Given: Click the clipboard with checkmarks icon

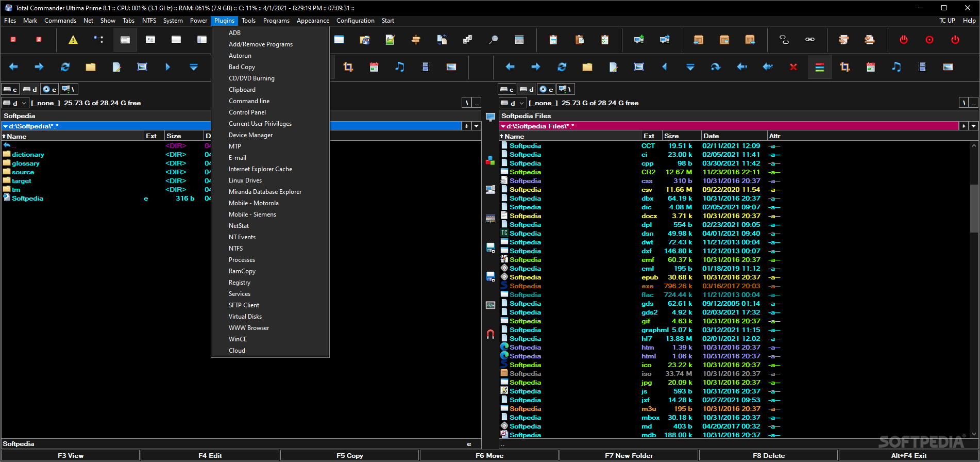Looking at the screenshot, I should [604, 40].
